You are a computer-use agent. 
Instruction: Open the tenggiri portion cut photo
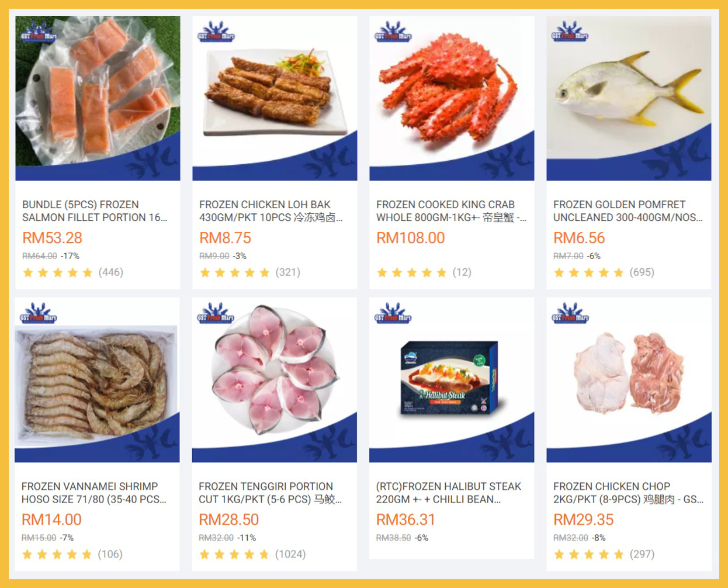pyautogui.click(x=274, y=380)
